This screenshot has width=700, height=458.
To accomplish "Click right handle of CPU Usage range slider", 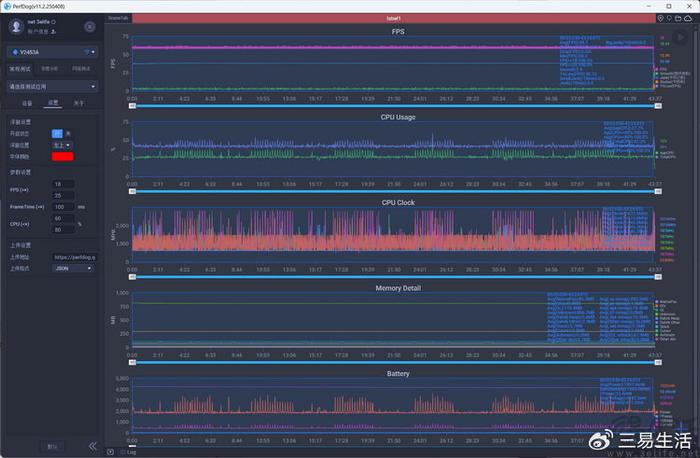I will tap(658, 191).
